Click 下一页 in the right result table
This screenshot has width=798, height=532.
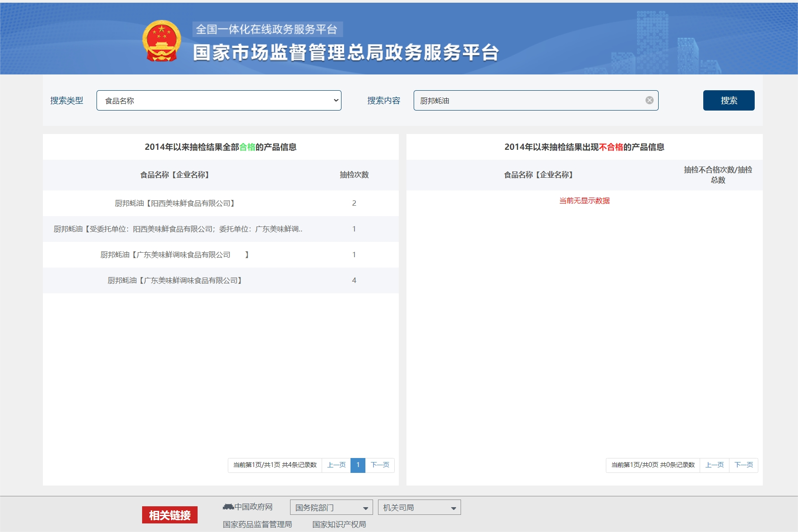pyautogui.click(x=744, y=464)
